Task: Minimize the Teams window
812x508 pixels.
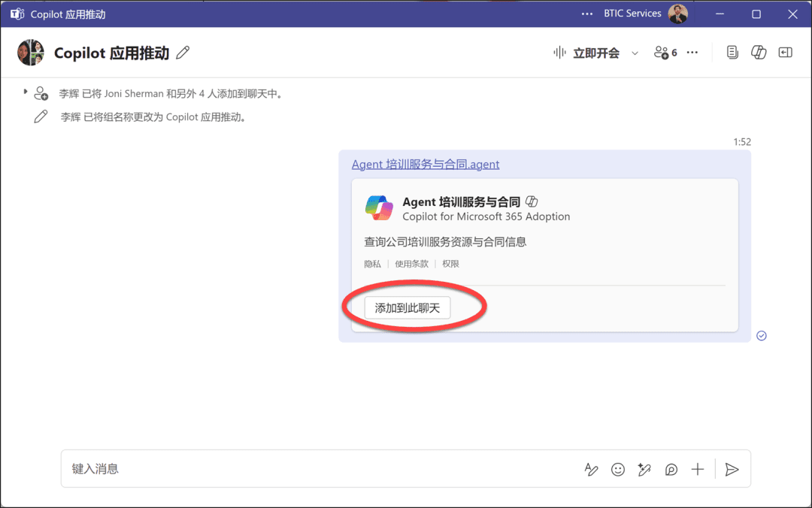Action: point(720,14)
